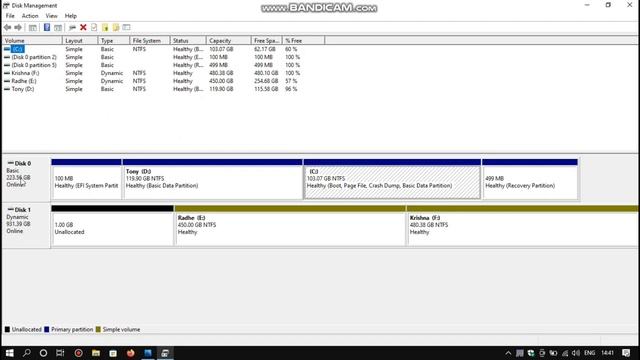This screenshot has height=360, width=640.
Task: Open the Firefox taskbar icon
Action: coord(131,353)
